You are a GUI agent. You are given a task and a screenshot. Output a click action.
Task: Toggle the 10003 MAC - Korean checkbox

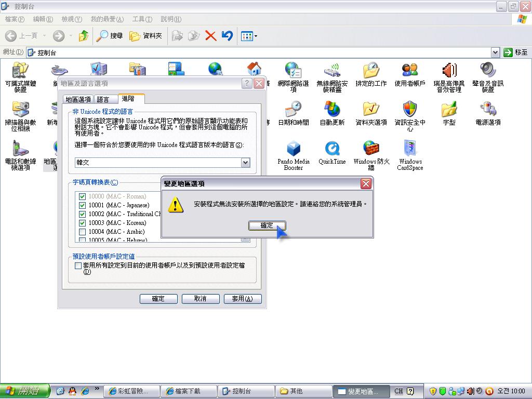[82, 223]
